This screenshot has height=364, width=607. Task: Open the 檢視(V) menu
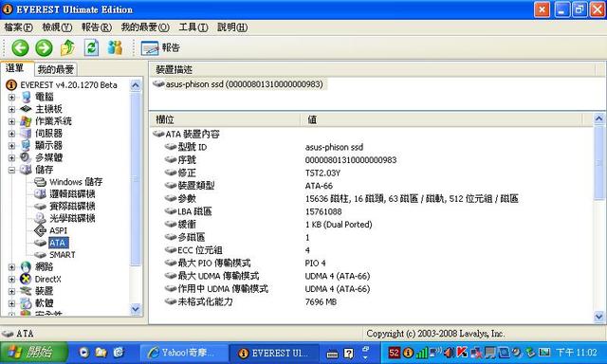pos(57,27)
